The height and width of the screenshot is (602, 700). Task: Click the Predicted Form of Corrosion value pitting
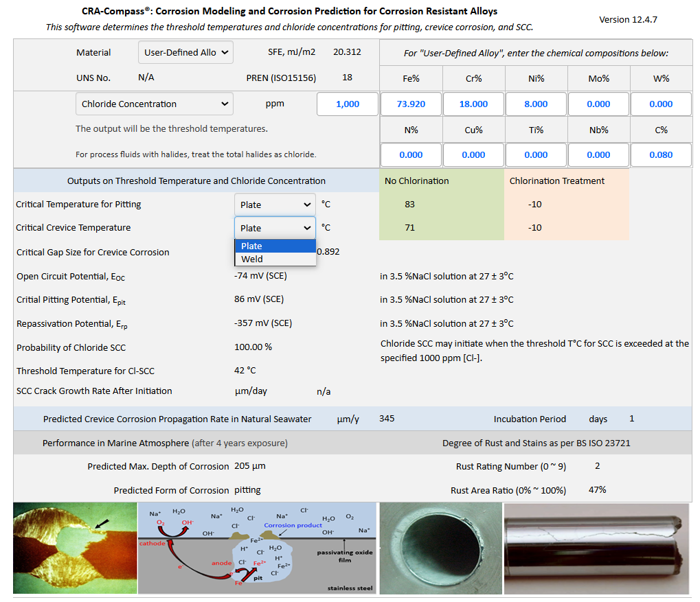click(247, 490)
